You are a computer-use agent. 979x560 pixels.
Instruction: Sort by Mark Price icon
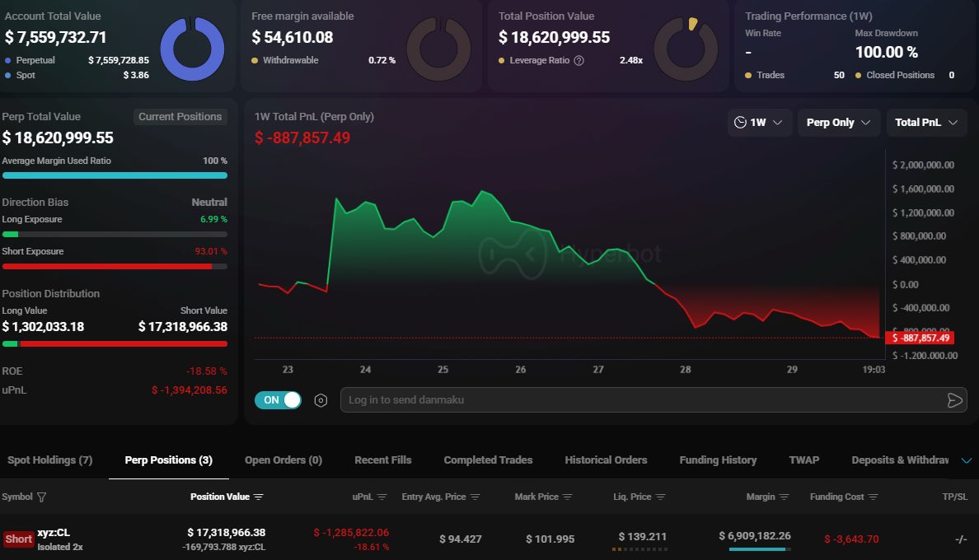(x=568, y=497)
